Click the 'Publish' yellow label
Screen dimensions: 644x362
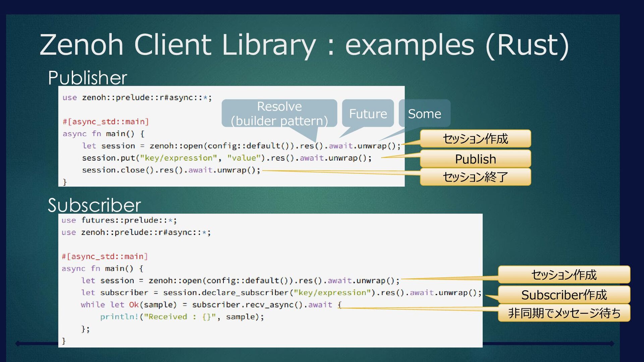click(x=475, y=159)
